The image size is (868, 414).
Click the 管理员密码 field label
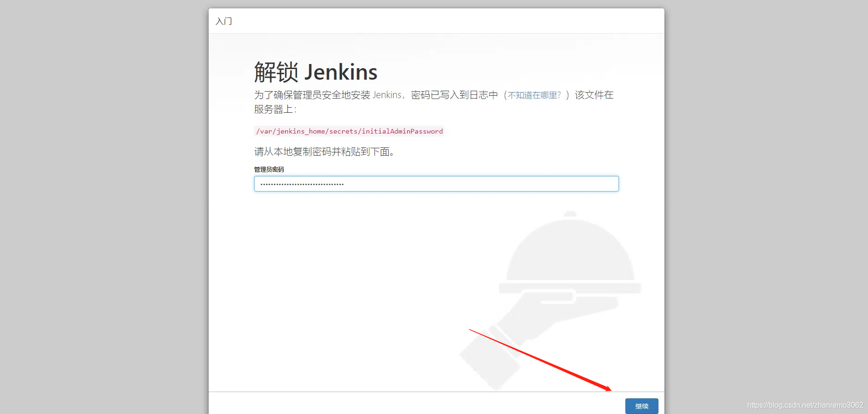pyautogui.click(x=269, y=169)
